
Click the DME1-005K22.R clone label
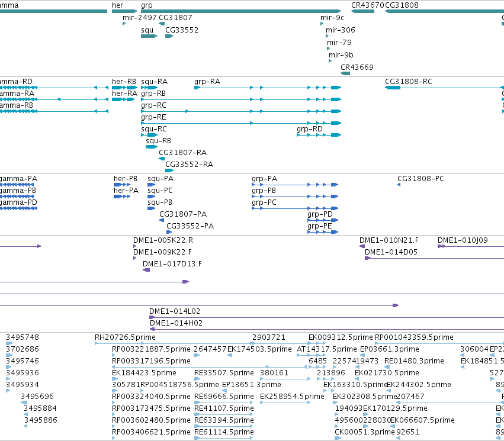pyautogui.click(x=163, y=240)
